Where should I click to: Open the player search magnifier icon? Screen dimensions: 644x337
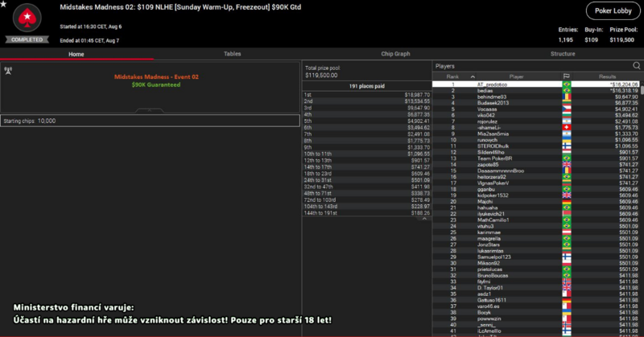[x=636, y=66]
